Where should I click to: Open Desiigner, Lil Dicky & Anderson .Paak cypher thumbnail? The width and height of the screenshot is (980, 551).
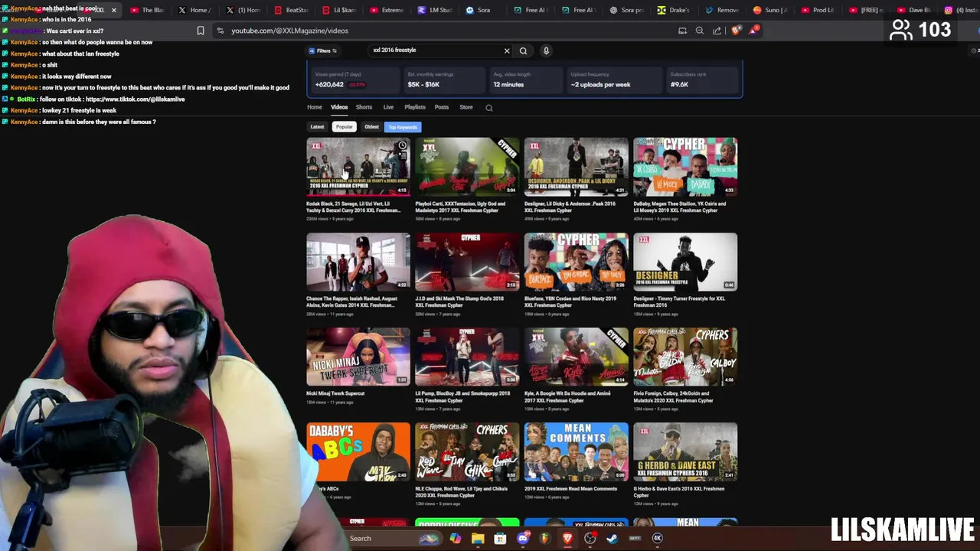pyautogui.click(x=577, y=167)
